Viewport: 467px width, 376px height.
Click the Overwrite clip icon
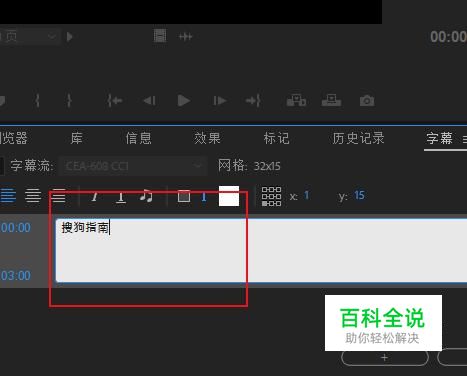(x=331, y=100)
